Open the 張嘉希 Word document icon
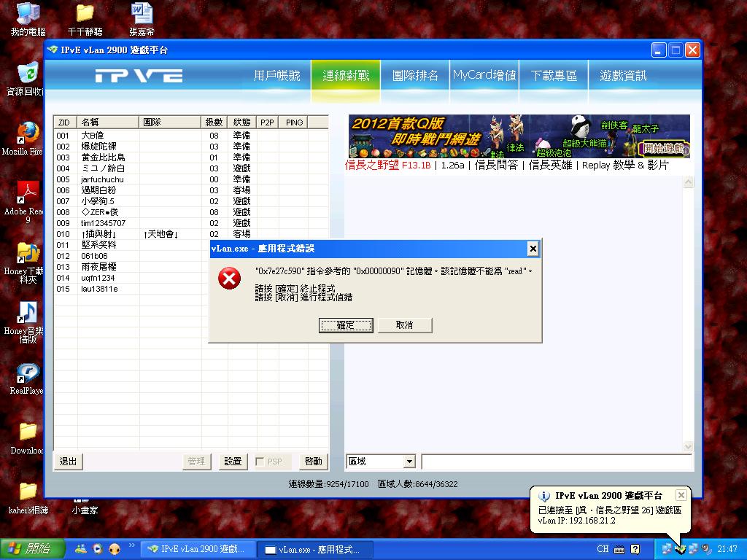The width and height of the screenshot is (747, 560). click(142, 19)
